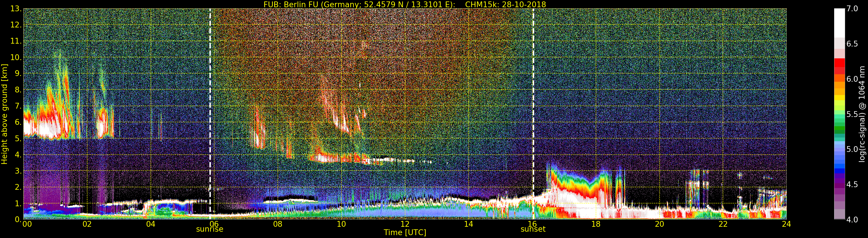The width and height of the screenshot is (868, 238).
Task: Click the white dashed sunrise marker line
Action: click(210, 114)
